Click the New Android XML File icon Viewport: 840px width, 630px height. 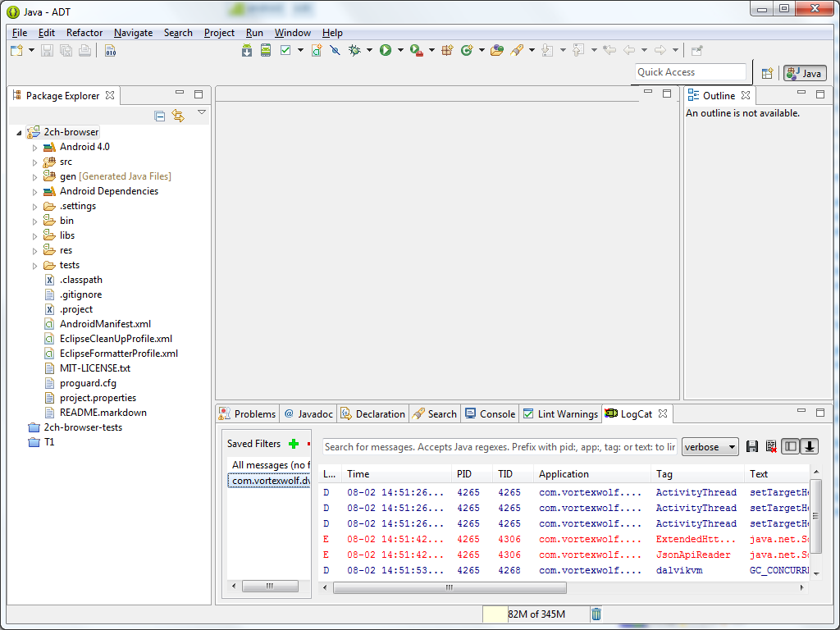[x=317, y=50]
